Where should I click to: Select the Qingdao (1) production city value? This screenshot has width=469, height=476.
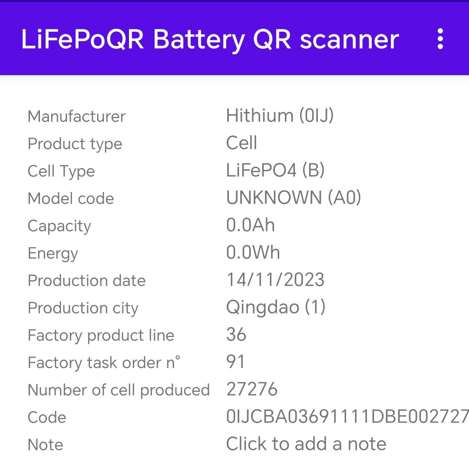[x=276, y=307]
